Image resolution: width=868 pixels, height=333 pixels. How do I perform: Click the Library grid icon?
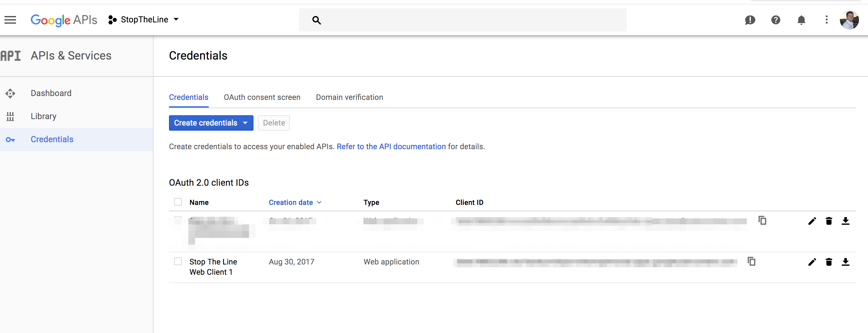pyautogui.click(x=10, y=116)
